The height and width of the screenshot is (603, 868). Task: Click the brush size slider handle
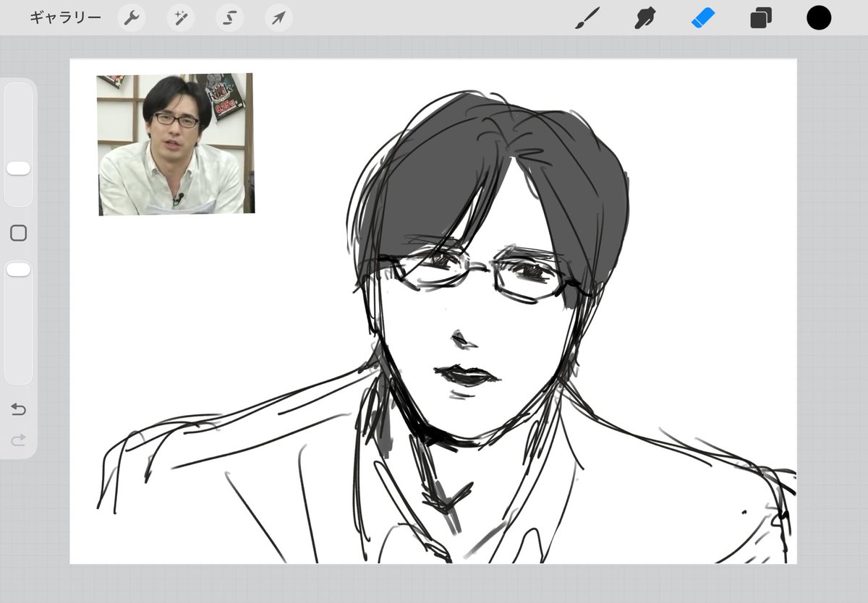click(x=18, y=168)
